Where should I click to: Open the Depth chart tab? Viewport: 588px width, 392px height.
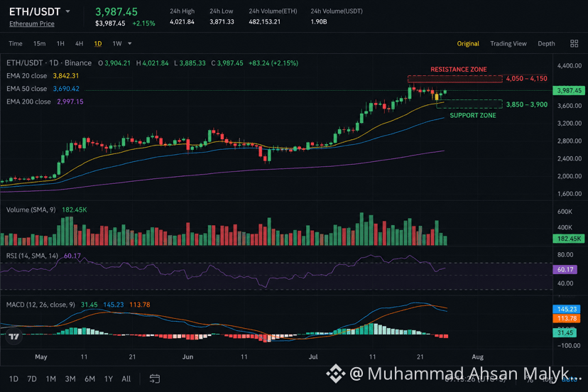pos(546,43)
